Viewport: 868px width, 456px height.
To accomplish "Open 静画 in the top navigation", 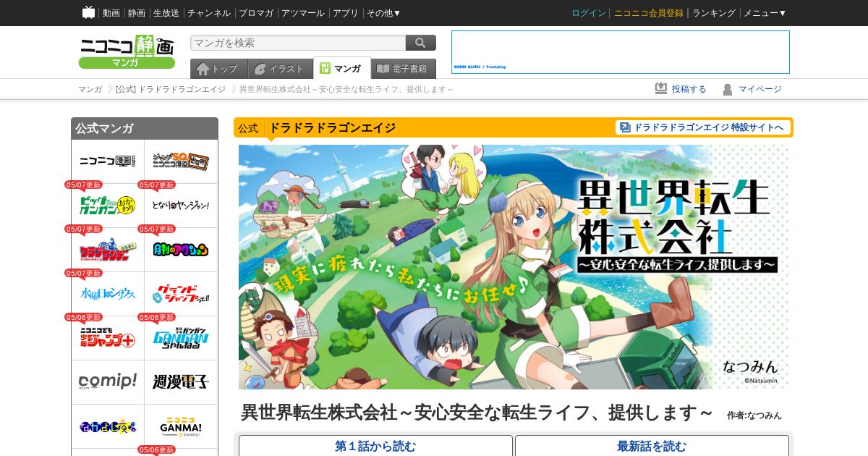I will coord(136,13).
